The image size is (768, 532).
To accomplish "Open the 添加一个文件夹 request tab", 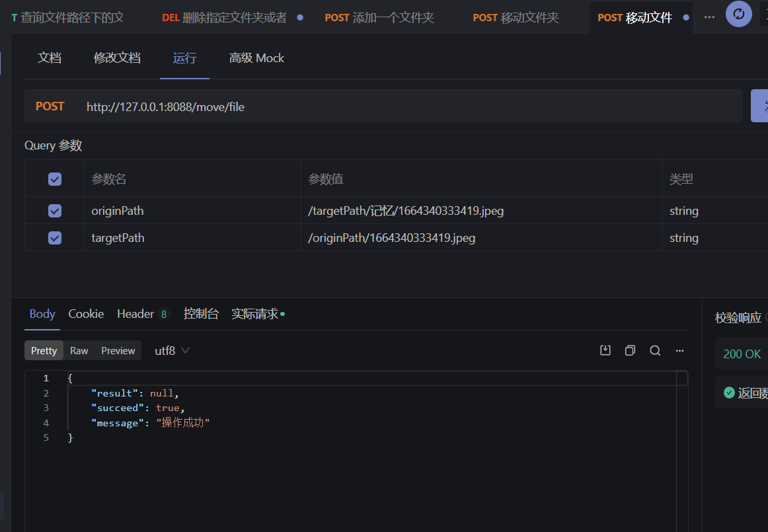I will [379, 18].
